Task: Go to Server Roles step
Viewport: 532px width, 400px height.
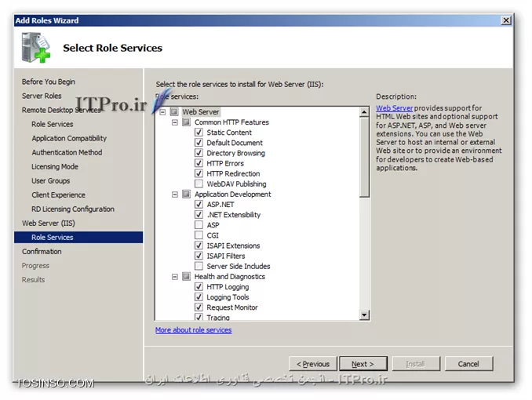Action: [42, 96]
